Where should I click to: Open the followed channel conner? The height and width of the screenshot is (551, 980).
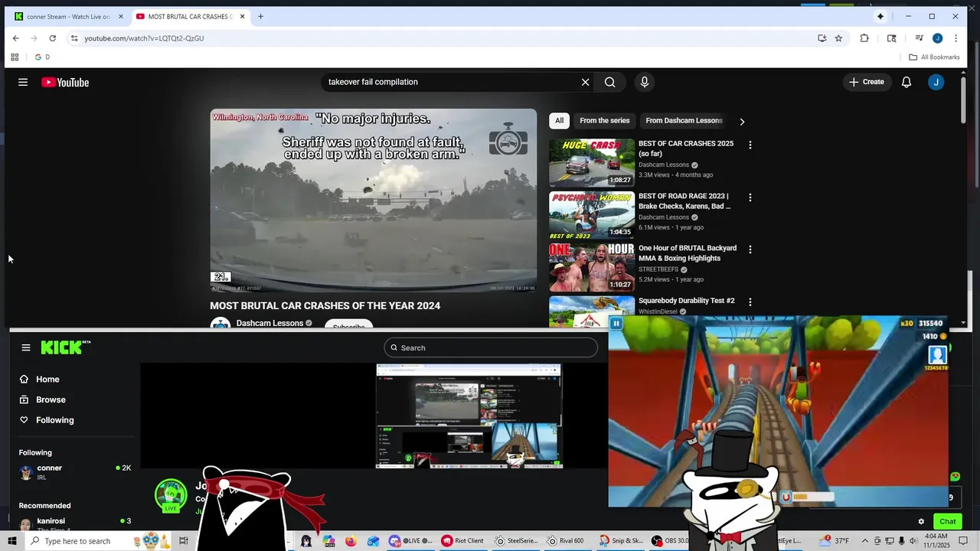coord(75,472)
